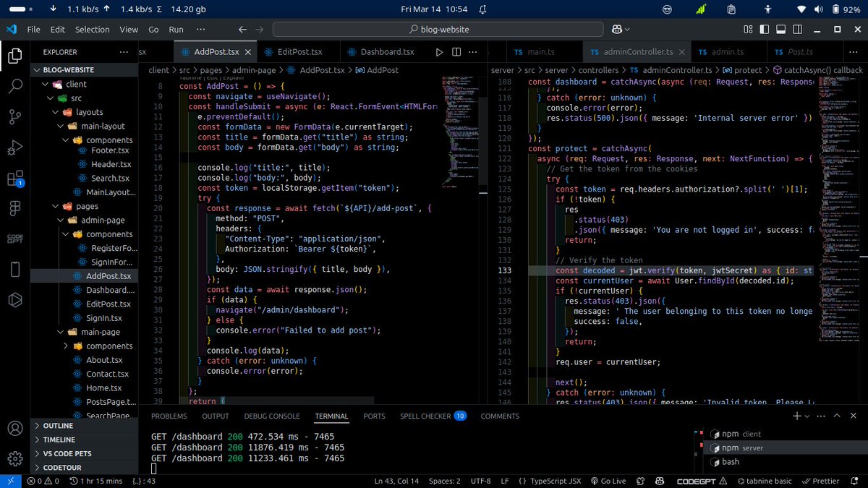Collapse the BLOG-WEBSITE root folder
Image resolution: width=868 pixels, height=488 pixels.
[x=83, y=70]
